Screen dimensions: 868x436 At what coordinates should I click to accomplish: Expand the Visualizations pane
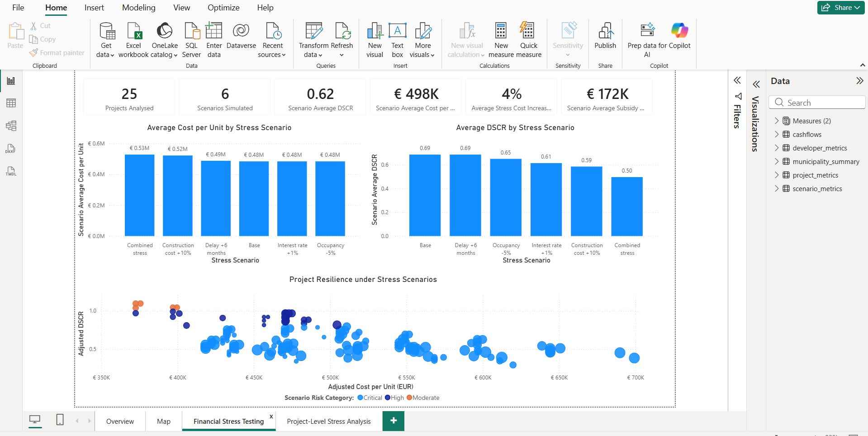tap(756, 84)
